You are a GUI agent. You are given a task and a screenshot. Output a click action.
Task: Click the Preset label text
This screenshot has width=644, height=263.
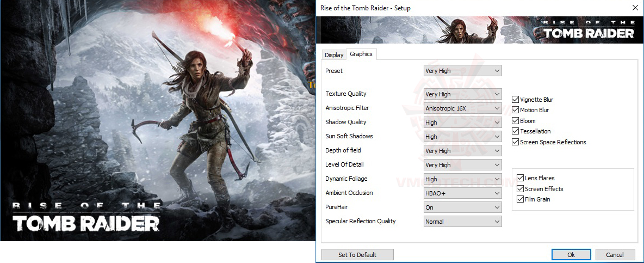[x=334, y=71]
